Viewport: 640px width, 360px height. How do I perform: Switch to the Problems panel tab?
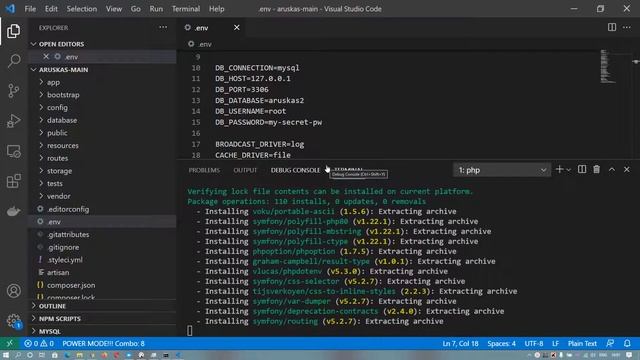point(204,170)
